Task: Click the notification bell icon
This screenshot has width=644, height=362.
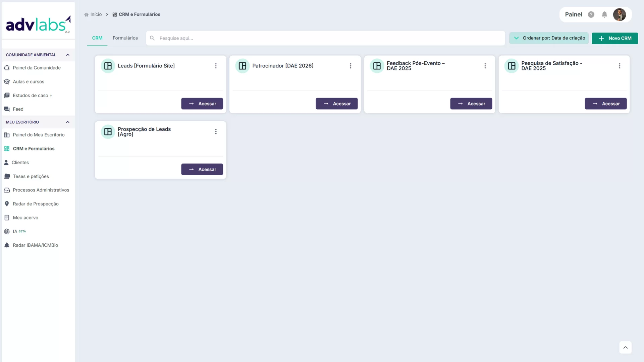Action: pyautogui.click(x=604, y=14)
